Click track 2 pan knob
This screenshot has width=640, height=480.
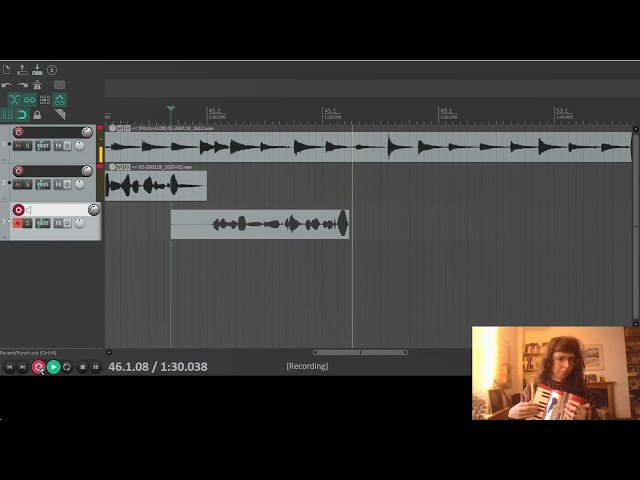point(80,184)
